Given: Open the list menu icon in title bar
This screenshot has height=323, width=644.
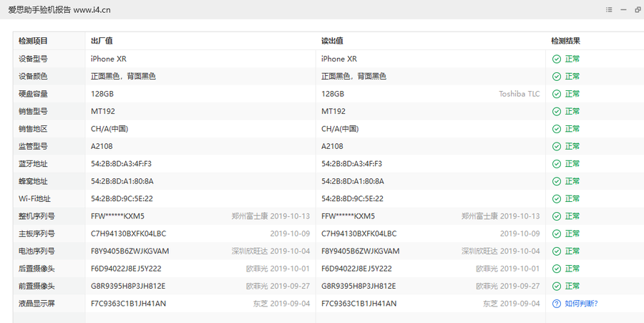Looking at the screenshot, I should click(609, 9).
